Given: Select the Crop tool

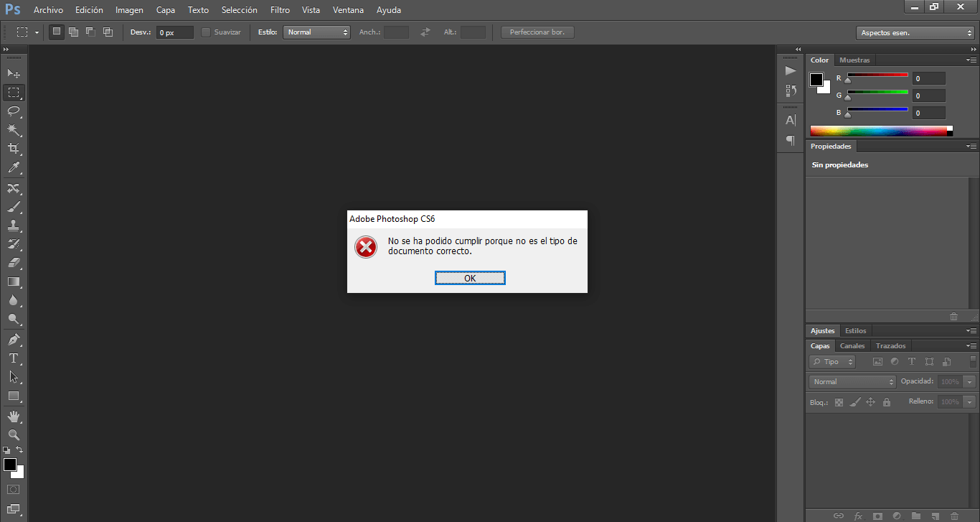Looking at the screenshot, I should pyautogui.click(x=14, y=149).
